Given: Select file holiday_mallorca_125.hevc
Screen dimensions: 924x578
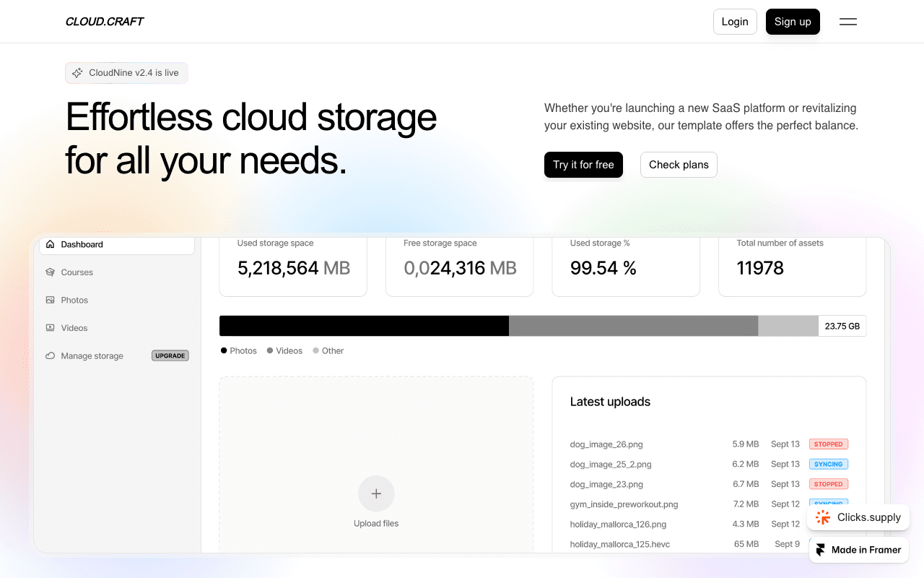Looking at the screenshot, I should (x=620, y=544).
